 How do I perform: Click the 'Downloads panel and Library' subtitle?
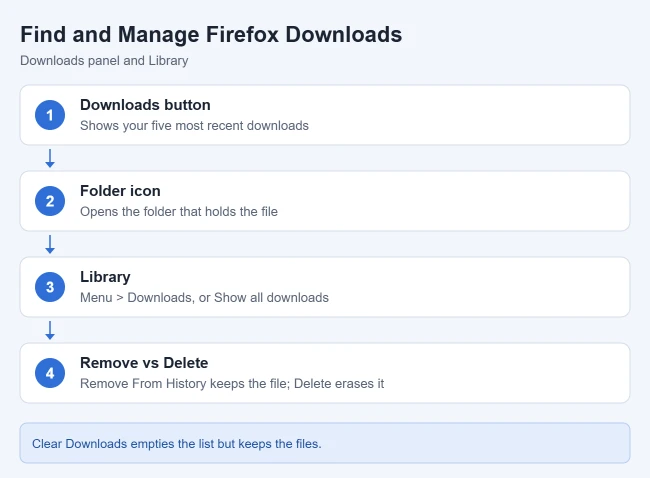tap(104, 61)
